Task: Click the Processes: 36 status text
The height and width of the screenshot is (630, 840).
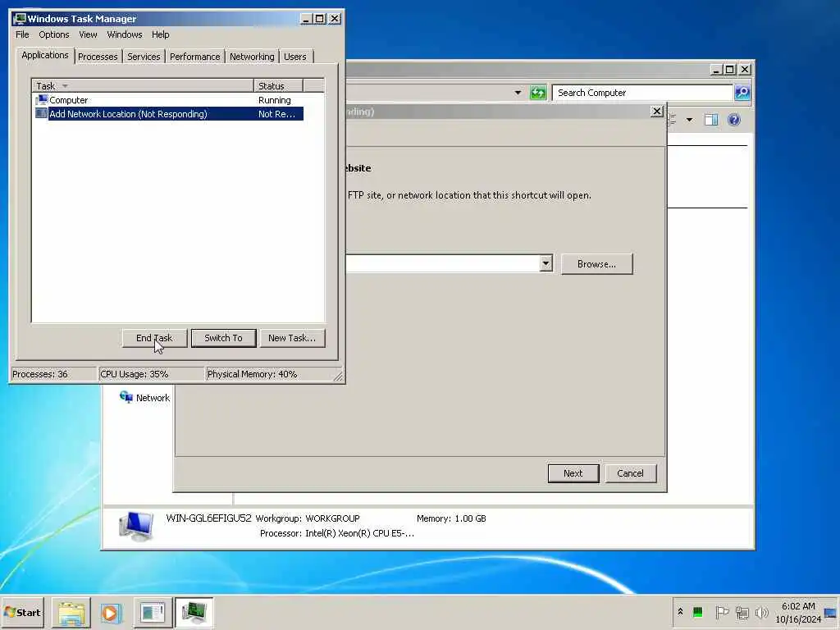Action: point(40,374)
